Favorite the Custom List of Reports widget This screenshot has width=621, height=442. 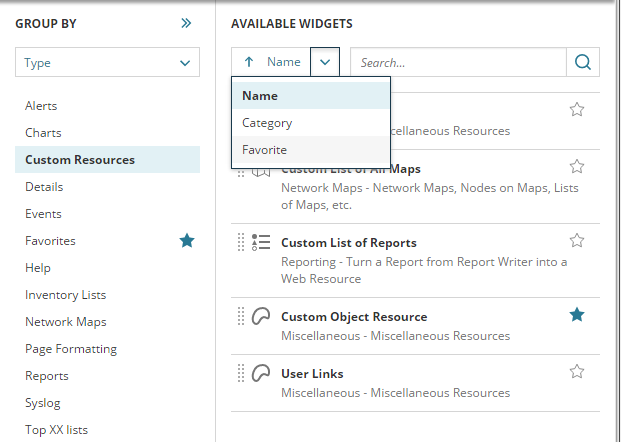point(577,241)
